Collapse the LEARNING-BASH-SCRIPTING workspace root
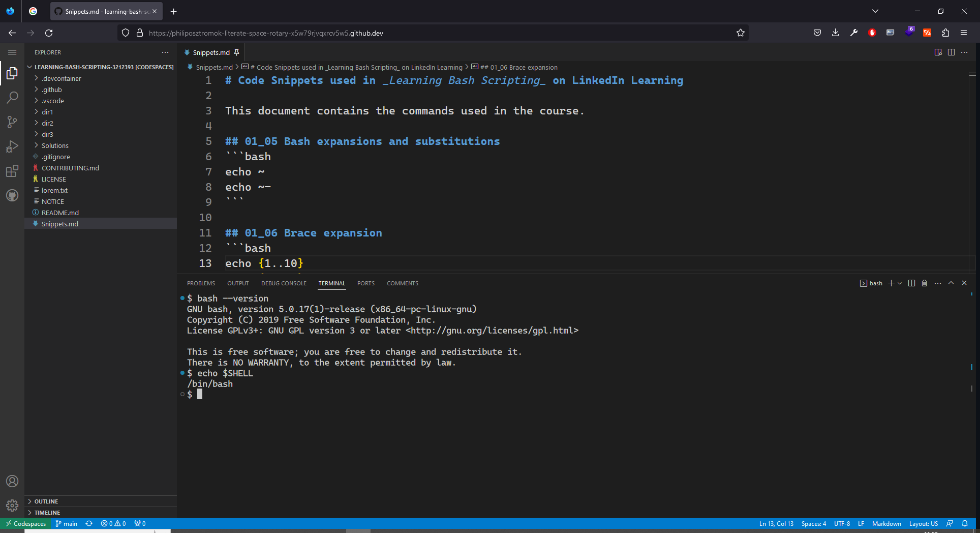Image resolution: width=980 pixels, height=533 pixels. pyautogui.click(x=101, y=67)
